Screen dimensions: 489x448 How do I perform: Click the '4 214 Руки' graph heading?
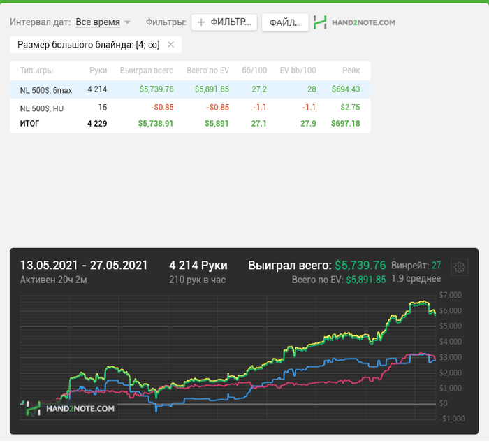(x=198, y=266)
